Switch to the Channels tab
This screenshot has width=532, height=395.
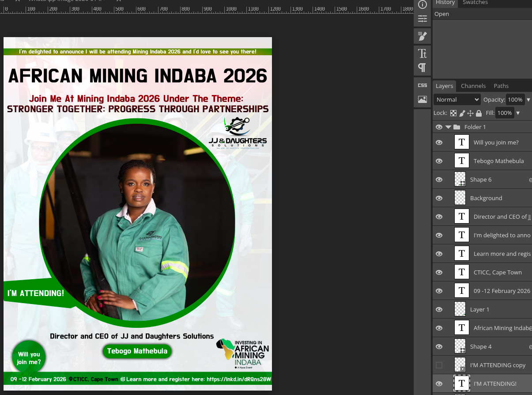coord(473,86)
